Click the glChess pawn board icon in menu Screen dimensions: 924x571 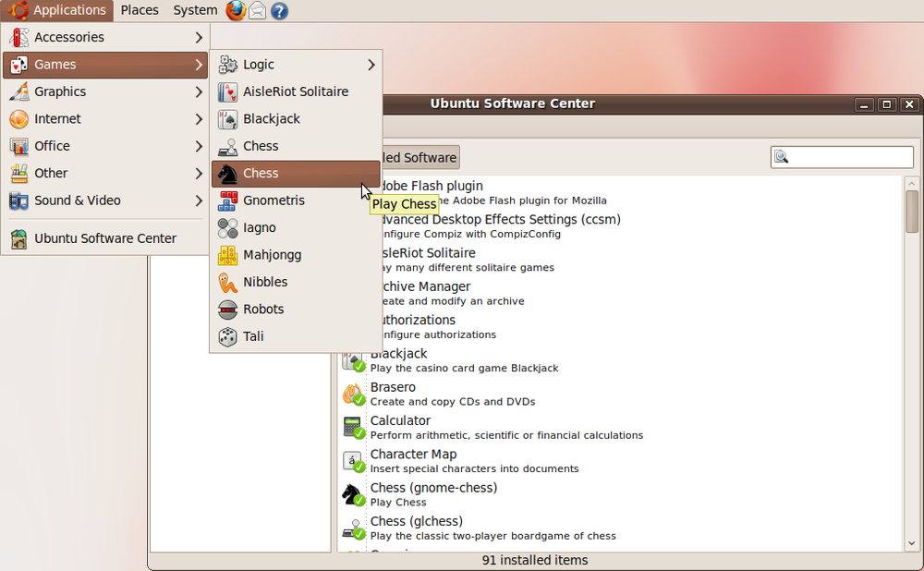(227, 146)
